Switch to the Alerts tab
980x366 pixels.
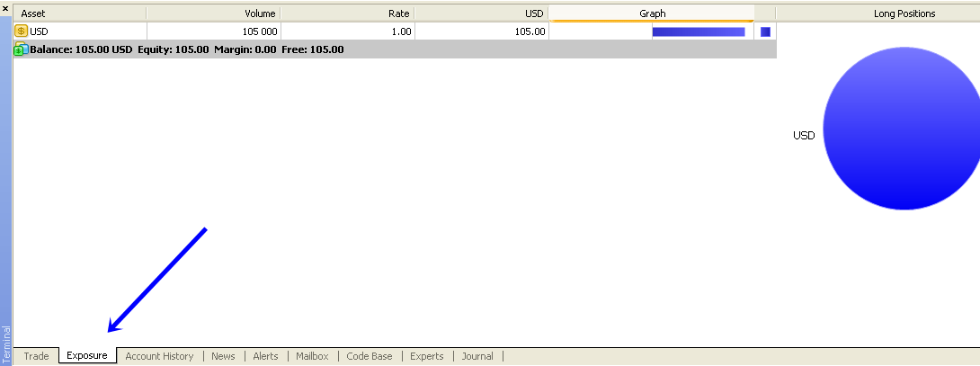[265, 356]
